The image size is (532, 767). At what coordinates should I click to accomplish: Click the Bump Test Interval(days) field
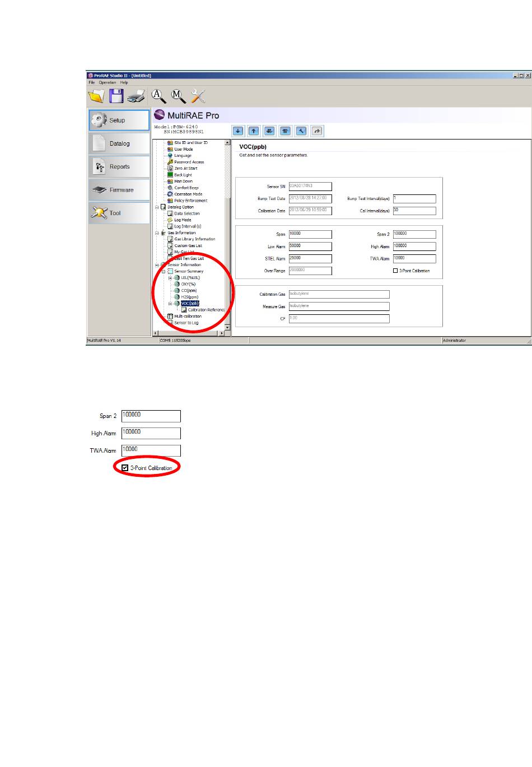414,199
